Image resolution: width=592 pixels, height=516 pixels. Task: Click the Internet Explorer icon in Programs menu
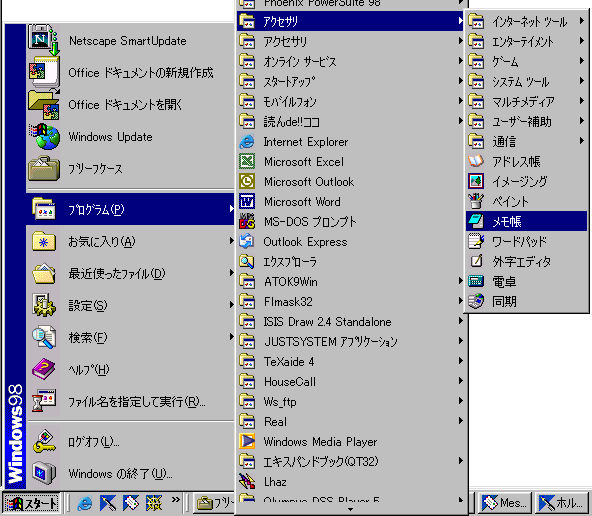pyautogui.click(x=247, y=142)
